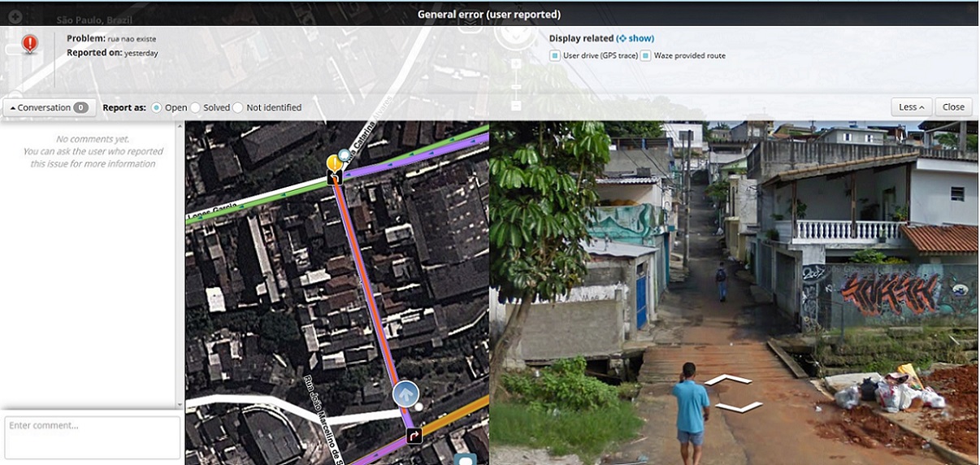980x465 pixels.
Task: Move backward with Street View down arrow
Action: pos(739,406)
